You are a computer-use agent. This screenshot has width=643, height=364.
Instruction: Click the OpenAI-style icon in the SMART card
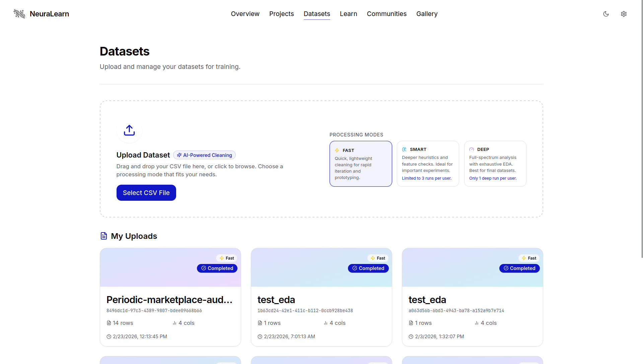click(x=404, y=149)
